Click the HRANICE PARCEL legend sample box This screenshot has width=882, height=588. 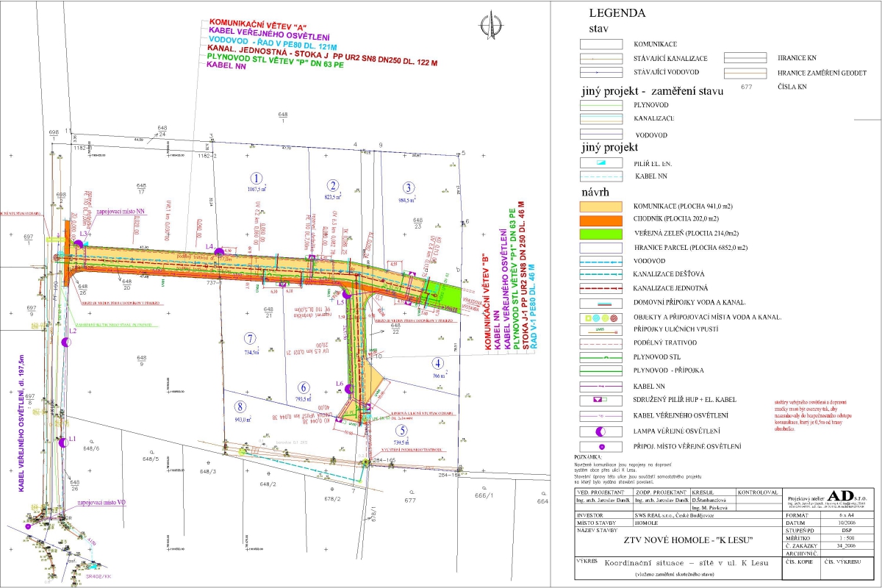tap(601, 248)
